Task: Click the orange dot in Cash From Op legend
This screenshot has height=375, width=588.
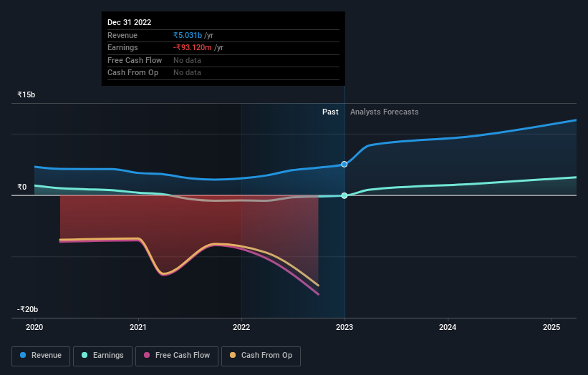Action: click(233, 355)
